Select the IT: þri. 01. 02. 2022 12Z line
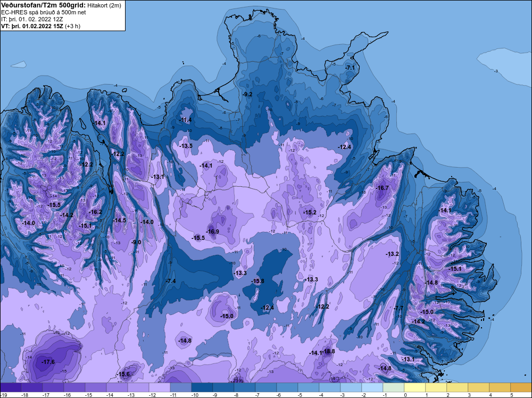 (32, 19)
